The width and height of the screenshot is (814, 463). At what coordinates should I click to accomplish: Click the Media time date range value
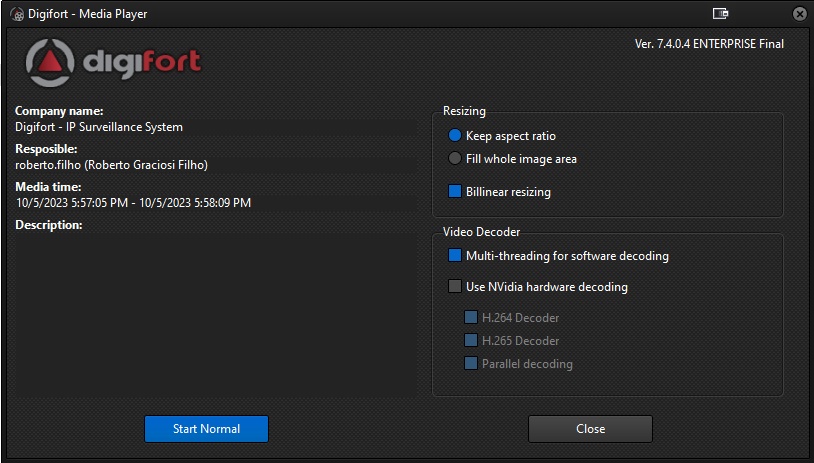click(x=133, y=203)
